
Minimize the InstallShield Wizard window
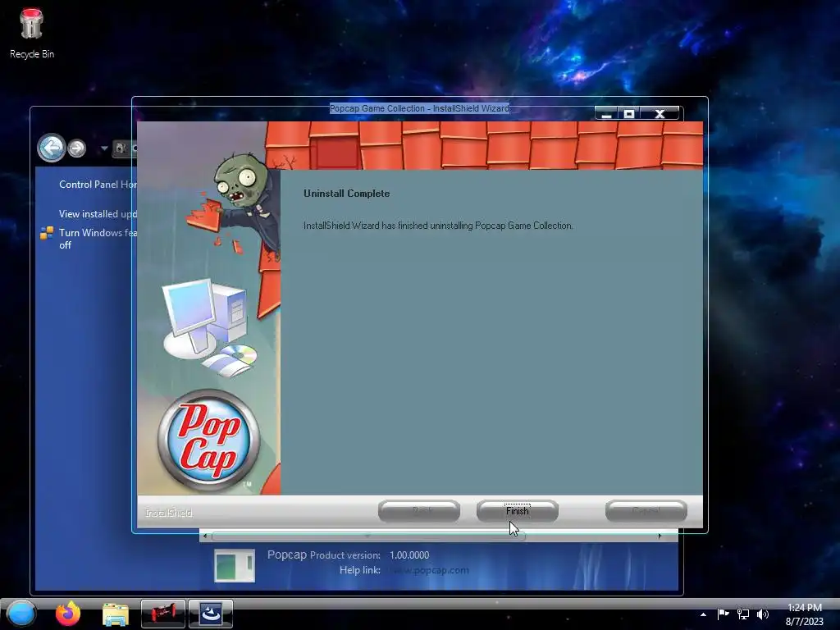click(606, 113)
